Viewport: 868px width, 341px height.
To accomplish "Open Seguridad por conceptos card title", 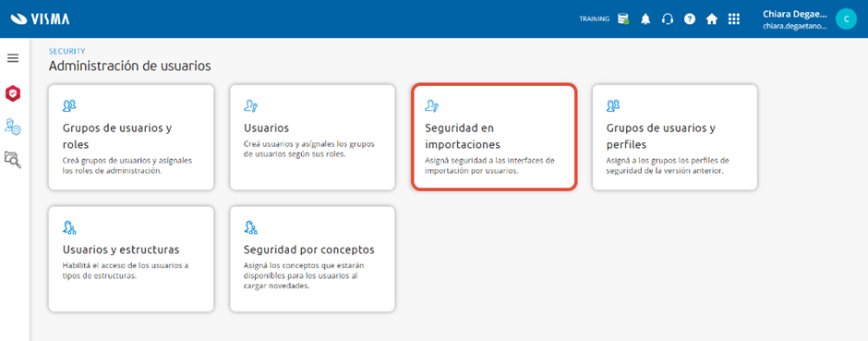I will (309, 250).
